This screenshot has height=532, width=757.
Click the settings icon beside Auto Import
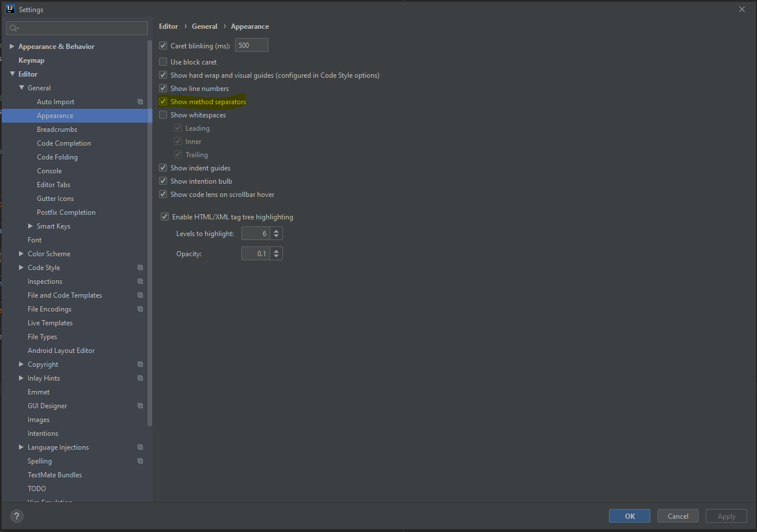(x=140, y=101)
